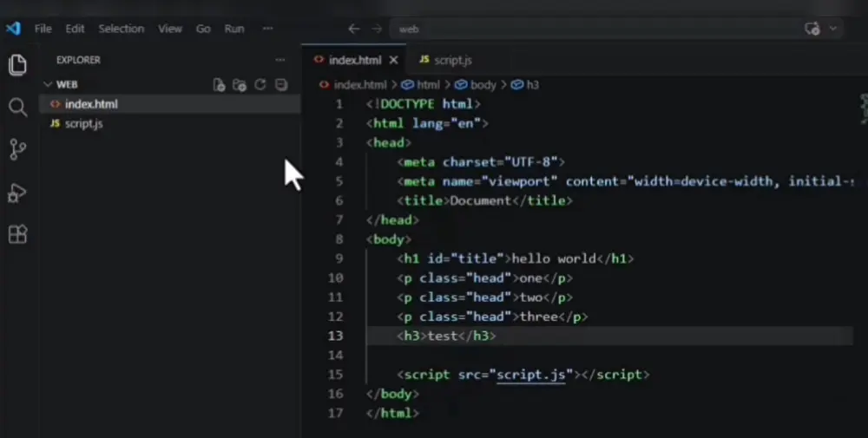Viewport: 868px width, 438px height.
Task: Click h3 in the breadcrumb
Action: (533, 85)
